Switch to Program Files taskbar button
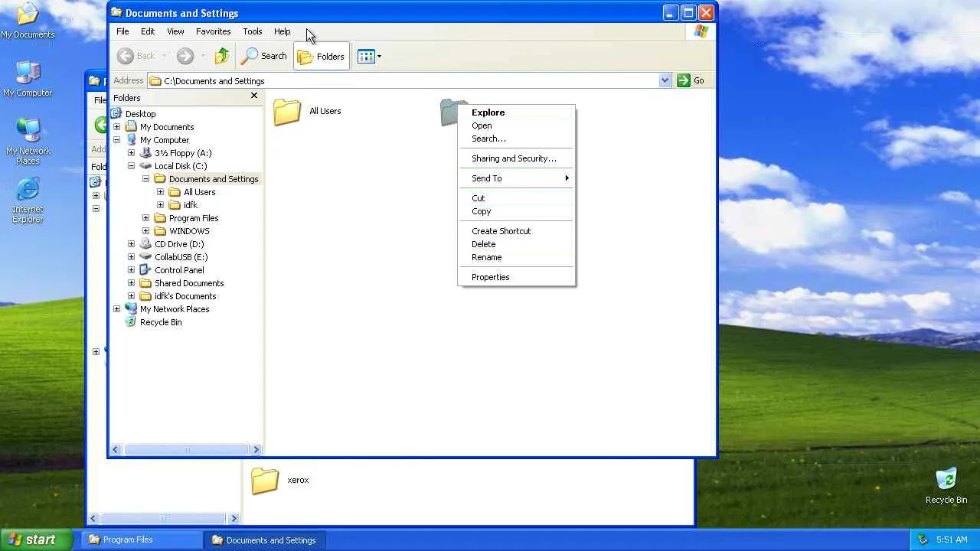980x551 pixels. [x=142, y=540]
